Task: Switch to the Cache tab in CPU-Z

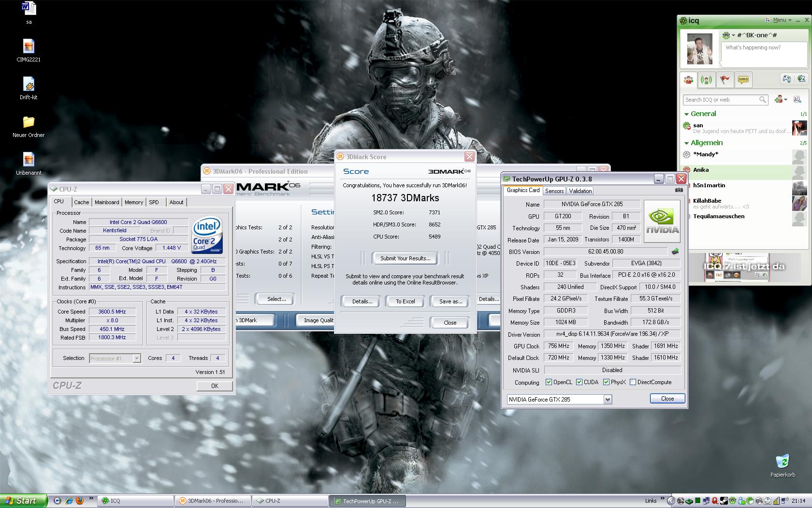Action: 81,202
